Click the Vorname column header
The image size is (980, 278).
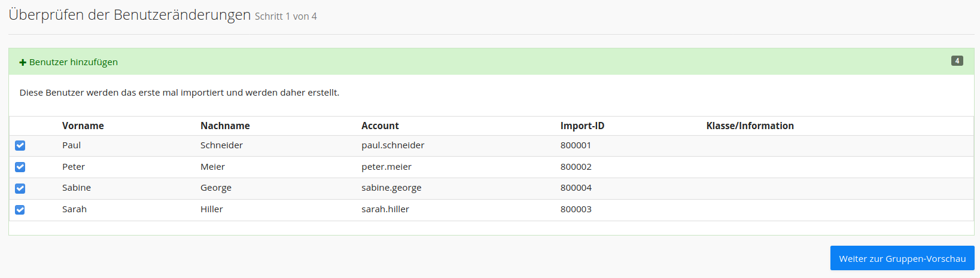pos(83,126)
